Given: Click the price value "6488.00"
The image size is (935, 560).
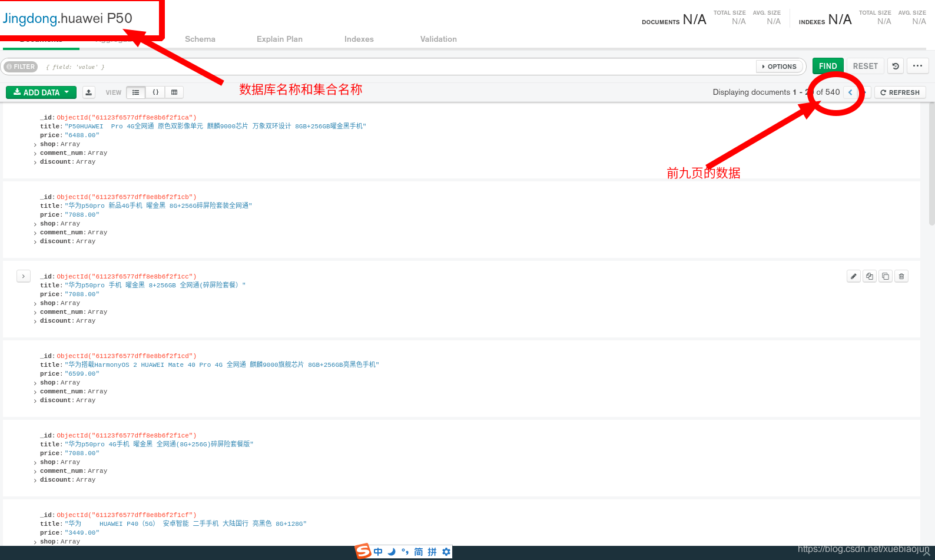Looking at the screenshot, I should click(82, 135).
